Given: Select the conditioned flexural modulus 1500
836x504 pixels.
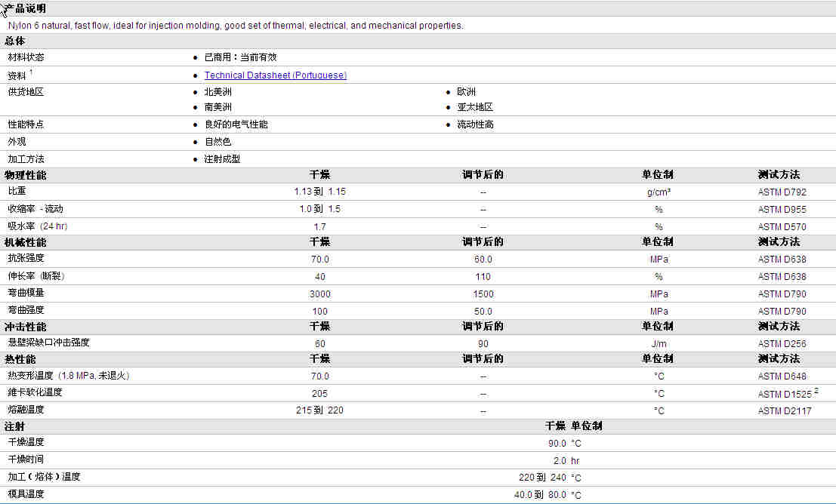Looking at the screenshot, I should (483, 294).
